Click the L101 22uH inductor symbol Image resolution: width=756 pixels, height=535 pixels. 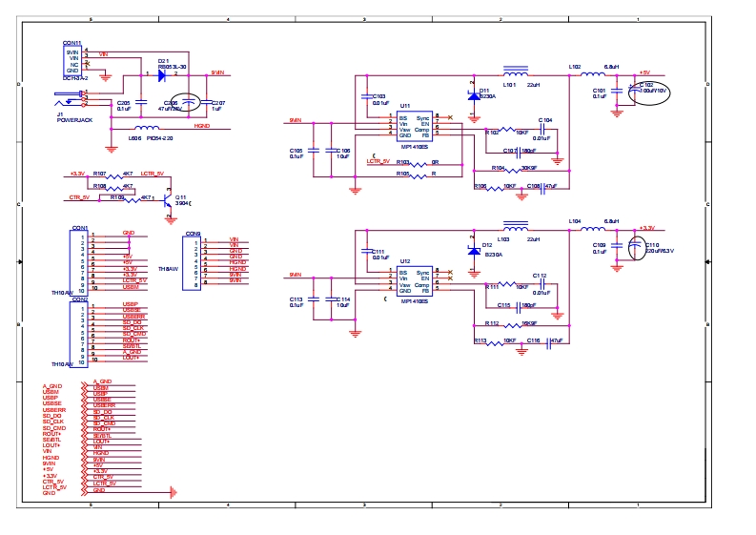pos(516,72)
